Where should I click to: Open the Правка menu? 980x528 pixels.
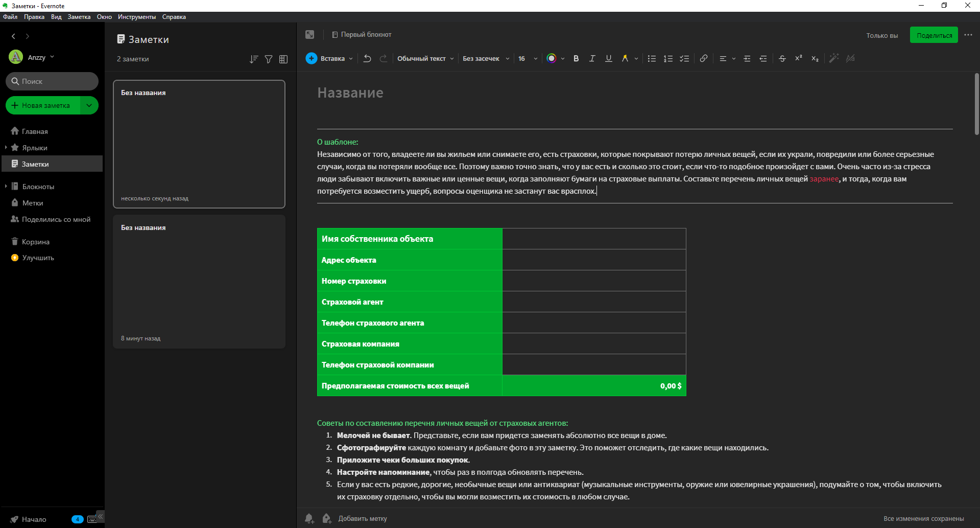pyautogui.click(x=34, y=16)
